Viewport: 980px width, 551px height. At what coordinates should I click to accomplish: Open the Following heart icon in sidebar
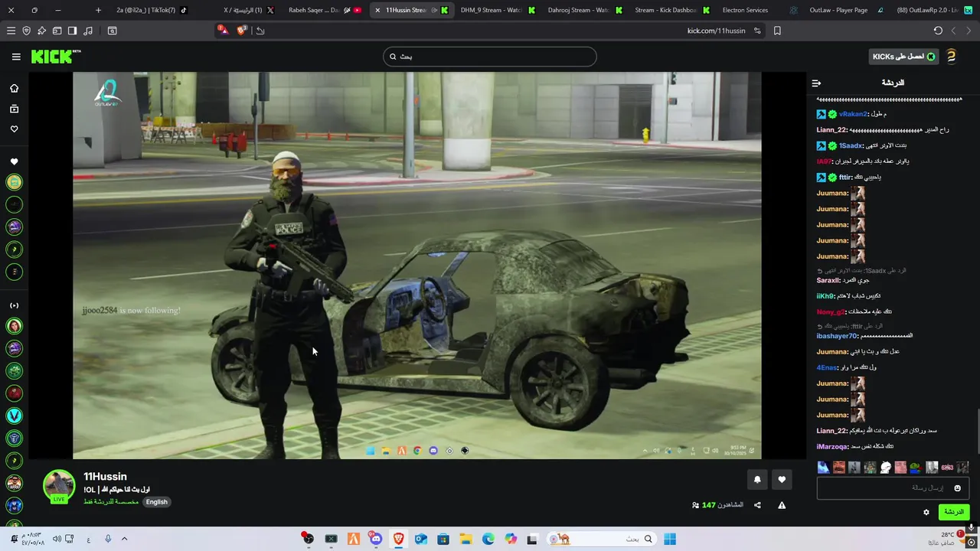point(14,129)
